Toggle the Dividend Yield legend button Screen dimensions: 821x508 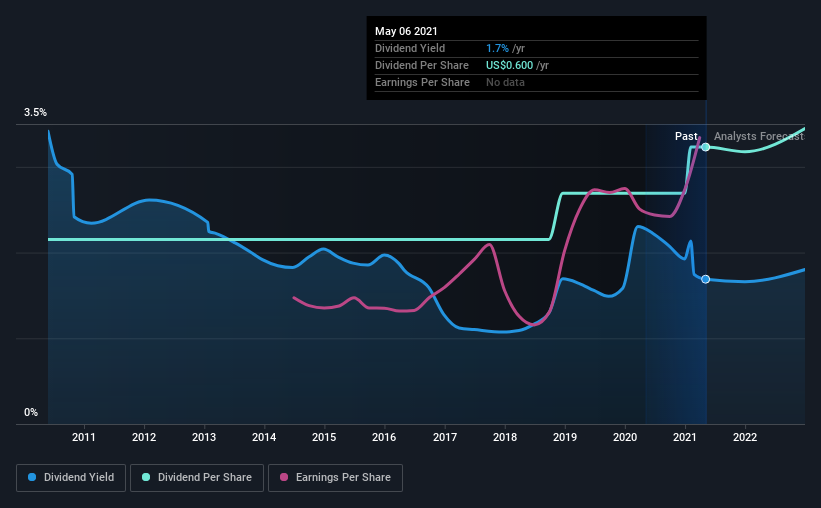(71, 478)
